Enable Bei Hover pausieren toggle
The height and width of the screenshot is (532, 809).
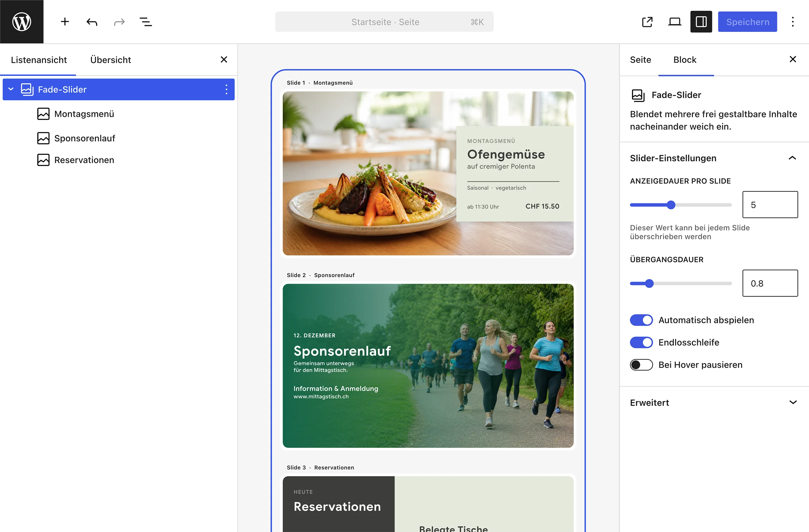tap(641, 365)
